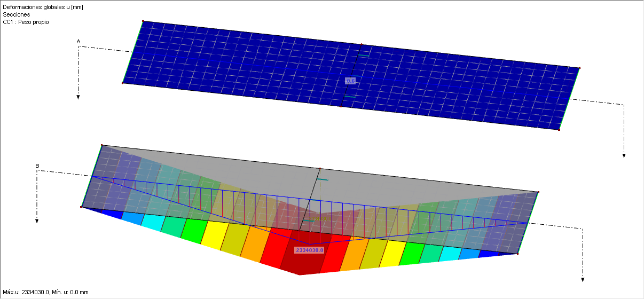Select the red node atop the gray surface's black center line
Viewport: 644px width, 299px height.
point(319,169)
